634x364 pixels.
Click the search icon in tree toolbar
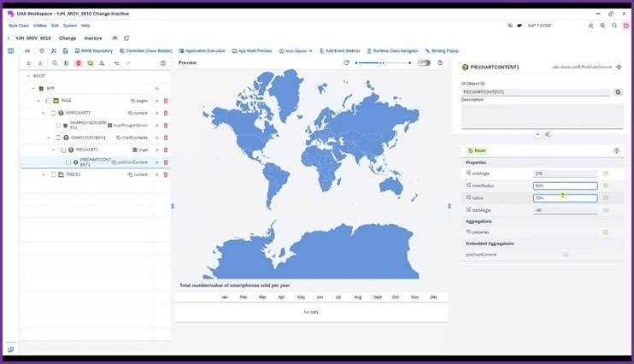point(55,63)
